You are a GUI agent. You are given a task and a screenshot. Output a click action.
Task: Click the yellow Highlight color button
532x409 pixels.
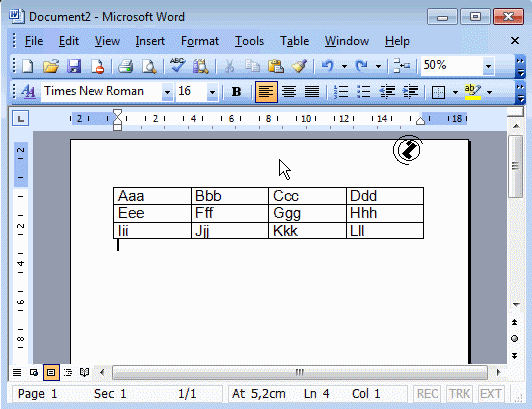tap(473, 92)
